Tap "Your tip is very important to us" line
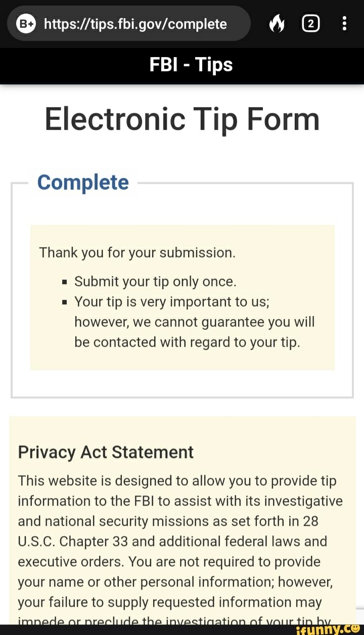This screenshot has width=364, height=635. pos(172,302)
